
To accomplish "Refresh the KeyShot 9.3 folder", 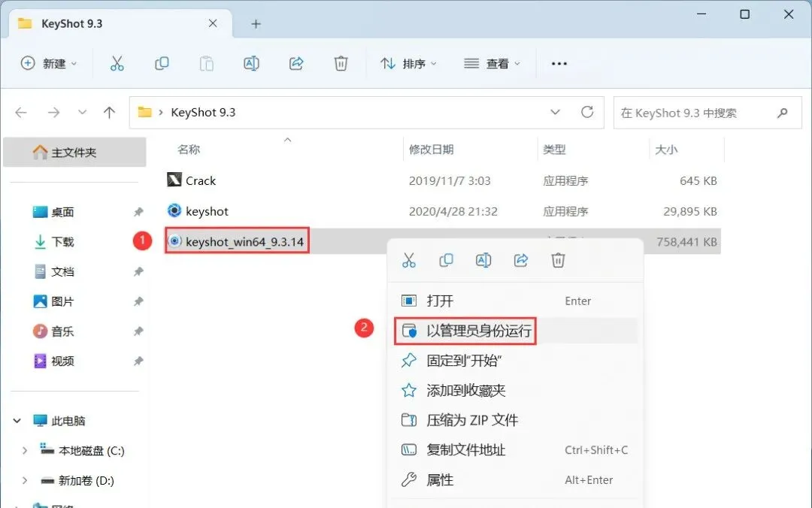I will point(586,112).
